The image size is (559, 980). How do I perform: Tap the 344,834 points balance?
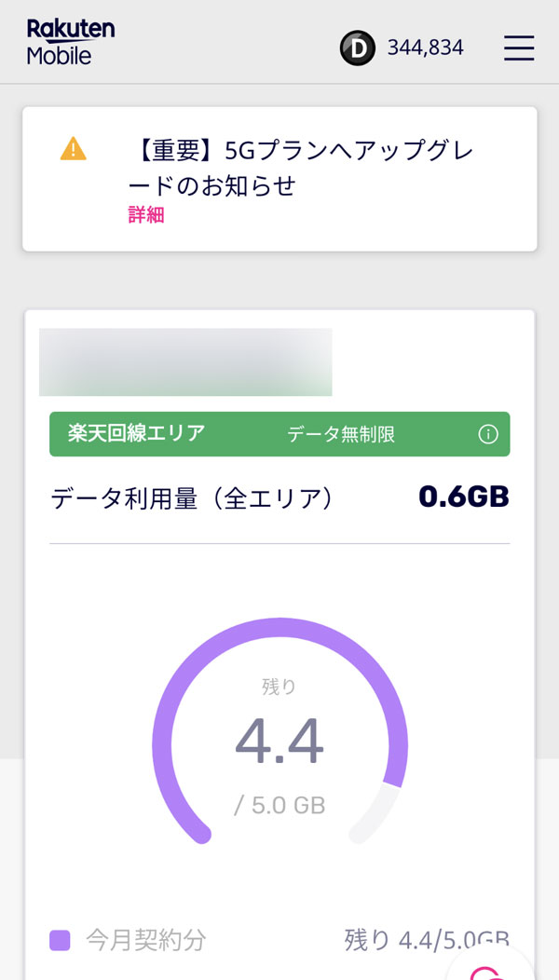(x=425, y=48)
